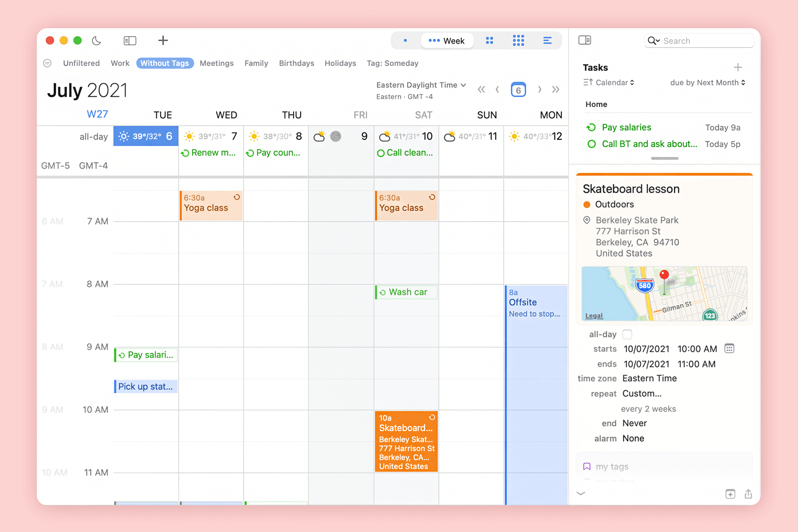The width and height of the screenshot is (798, 532).
Task: Select Birthdays calendar set
Action: (x=296, y=63)
